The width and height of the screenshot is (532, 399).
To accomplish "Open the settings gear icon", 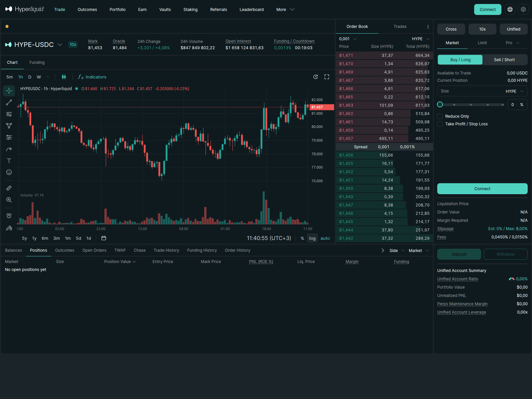I will coord(523,9).
